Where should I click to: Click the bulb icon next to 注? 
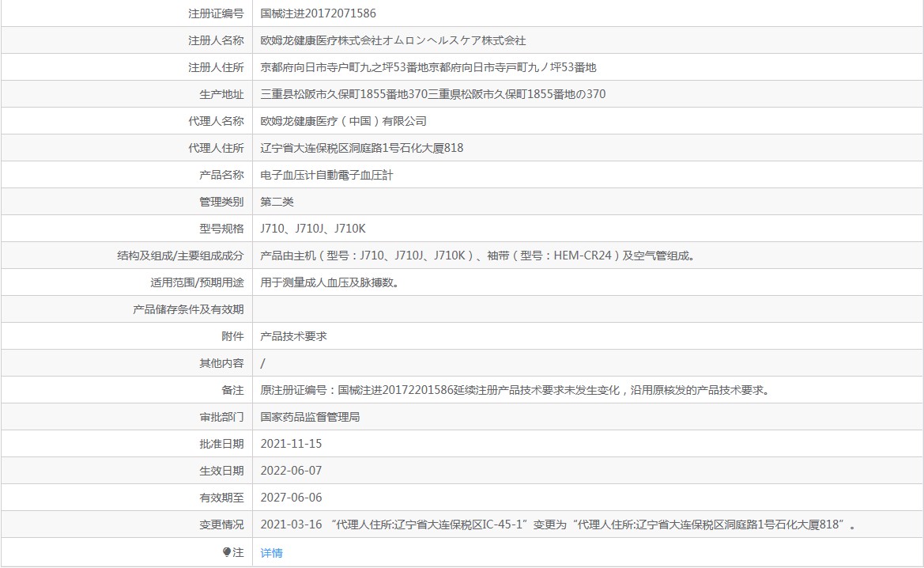coord(227,552)
